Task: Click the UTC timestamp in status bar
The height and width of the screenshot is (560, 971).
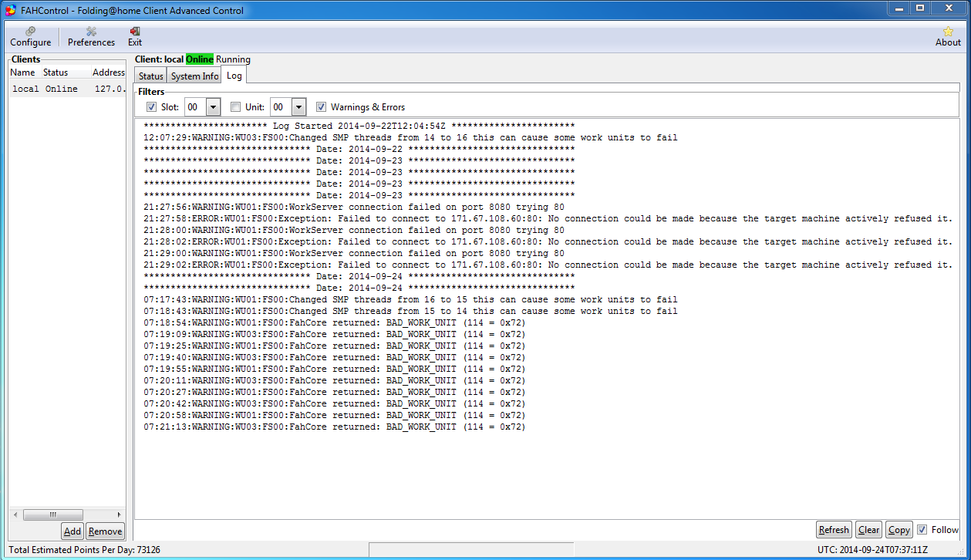Action: pos(872,550)
